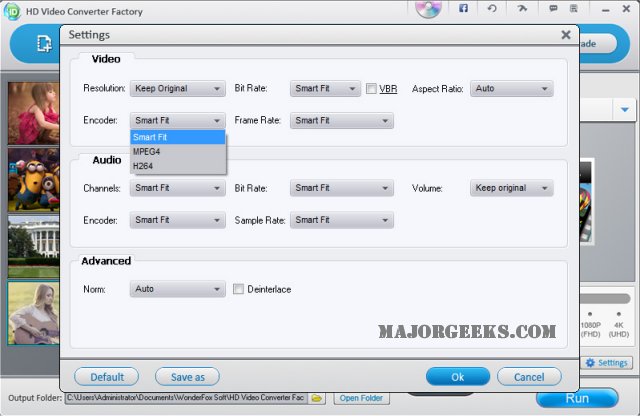The width and height of the screenshot is (640, 416).
Task: Click the share arrow icon in title bar
Action: (522, 8)
